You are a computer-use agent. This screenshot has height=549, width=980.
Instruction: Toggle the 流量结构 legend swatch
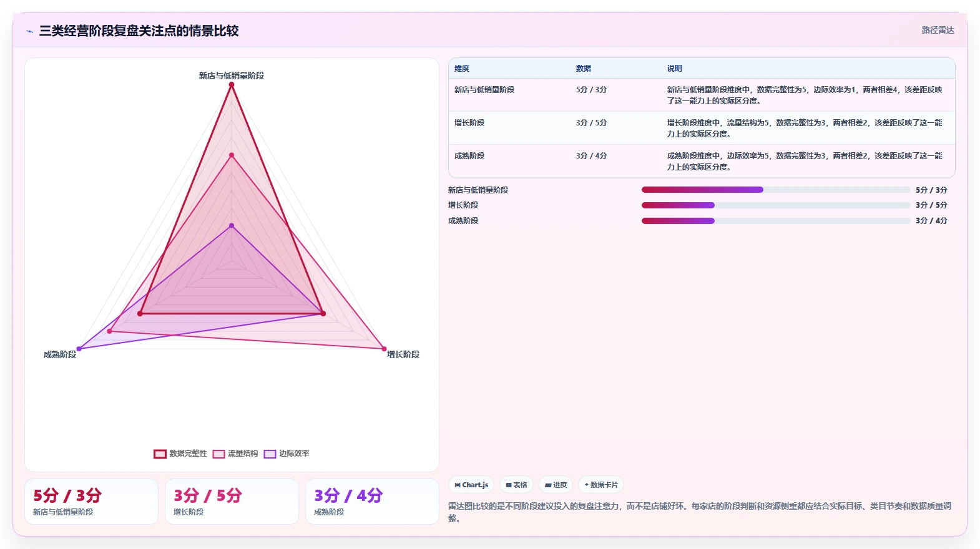218,454
